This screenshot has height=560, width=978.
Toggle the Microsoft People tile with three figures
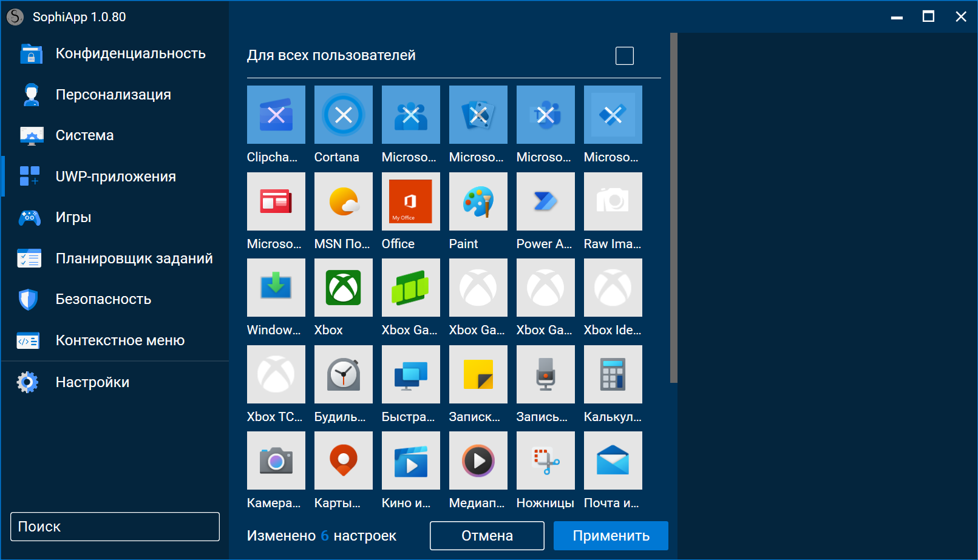pyautogui.click(x=411, y=115)
